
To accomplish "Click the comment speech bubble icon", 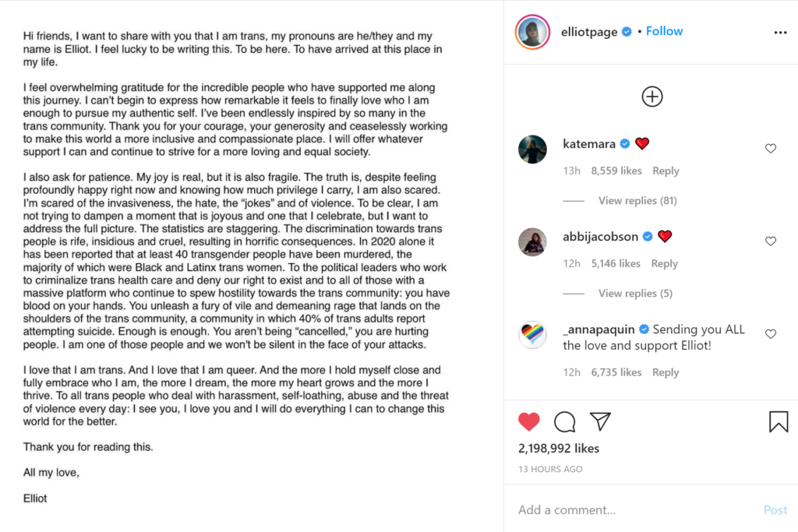I will [564, 421].
